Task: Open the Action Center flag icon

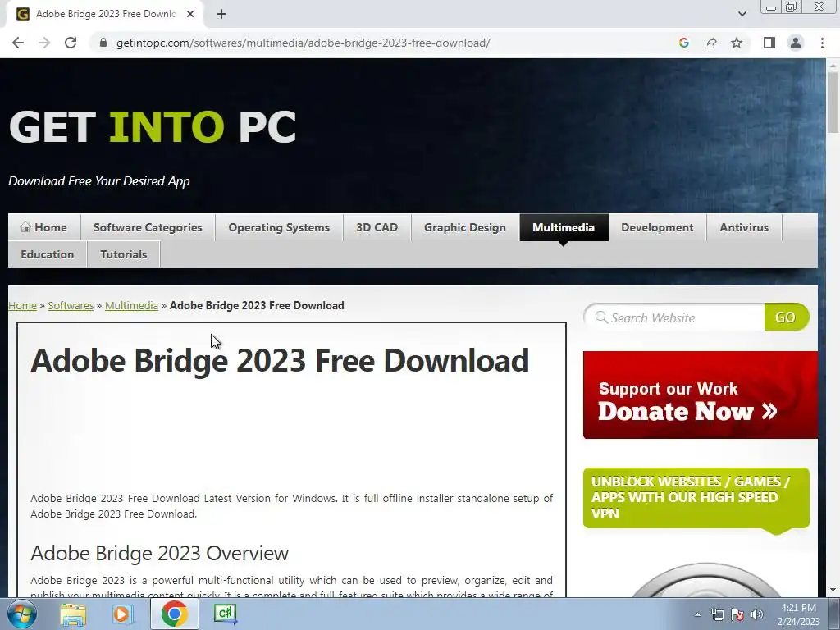Action: (x=737, y=614)
